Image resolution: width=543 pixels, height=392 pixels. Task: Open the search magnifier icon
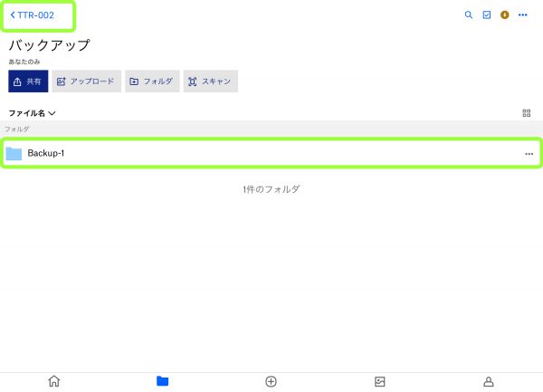(x=468, y=14)
